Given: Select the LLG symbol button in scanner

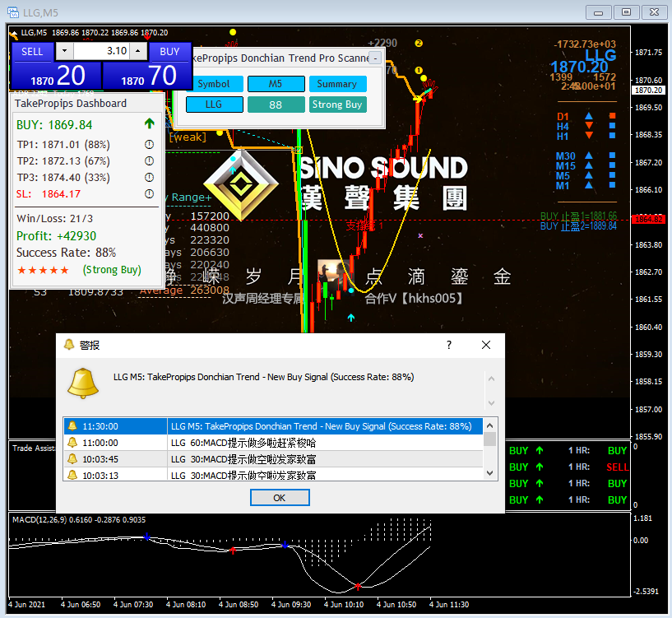Looking at the screenshot, I should [x=215, y=105].
